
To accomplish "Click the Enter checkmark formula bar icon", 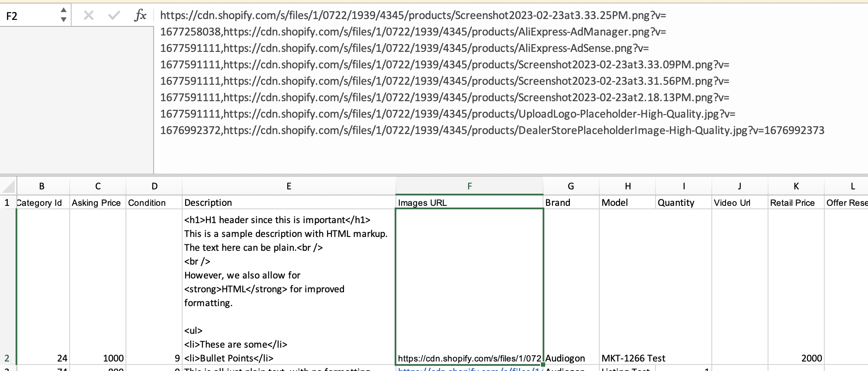I will pyautogui.click(x=114, y=16).
